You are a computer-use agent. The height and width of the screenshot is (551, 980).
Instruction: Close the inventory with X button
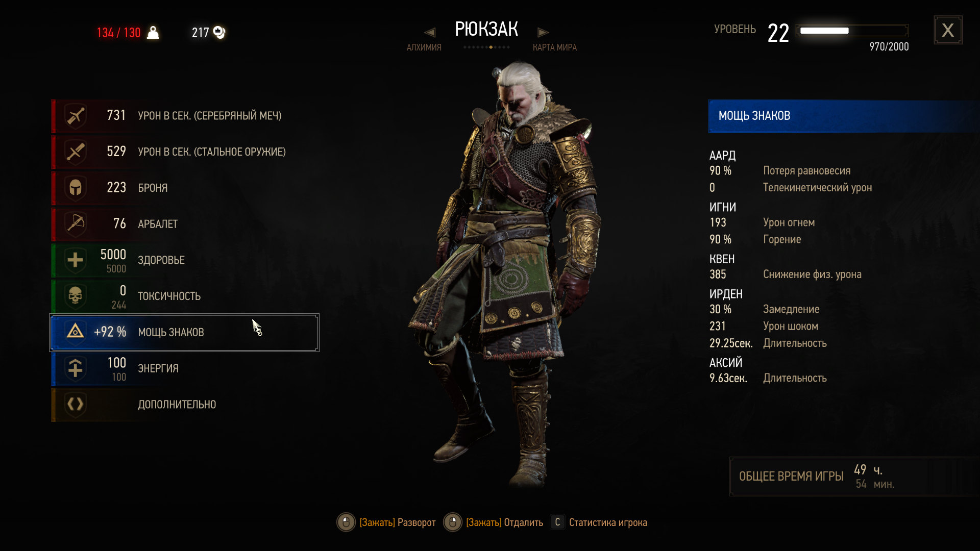(948, 30)
